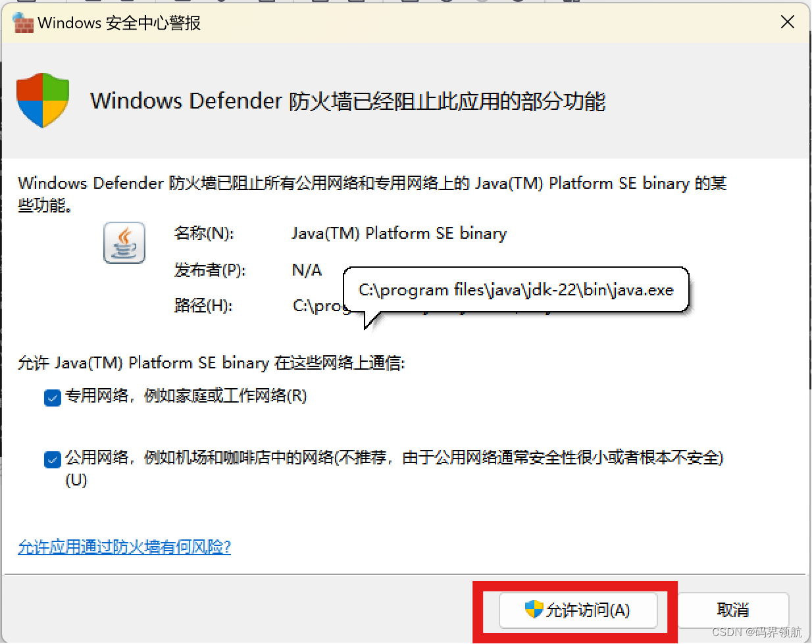Viewport: 812px width, 644px height.
Task: Click the '发布者(P):' field label
Action: (210, 270)
